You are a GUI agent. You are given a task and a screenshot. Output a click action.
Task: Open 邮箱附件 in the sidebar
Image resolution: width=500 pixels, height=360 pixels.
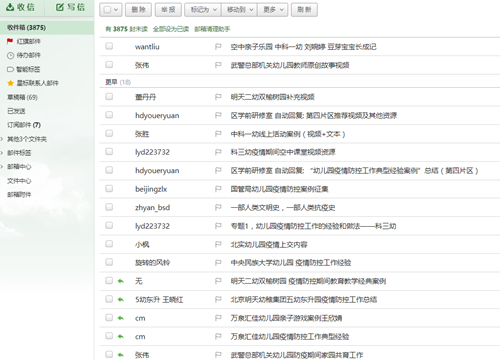pos(19,195)
